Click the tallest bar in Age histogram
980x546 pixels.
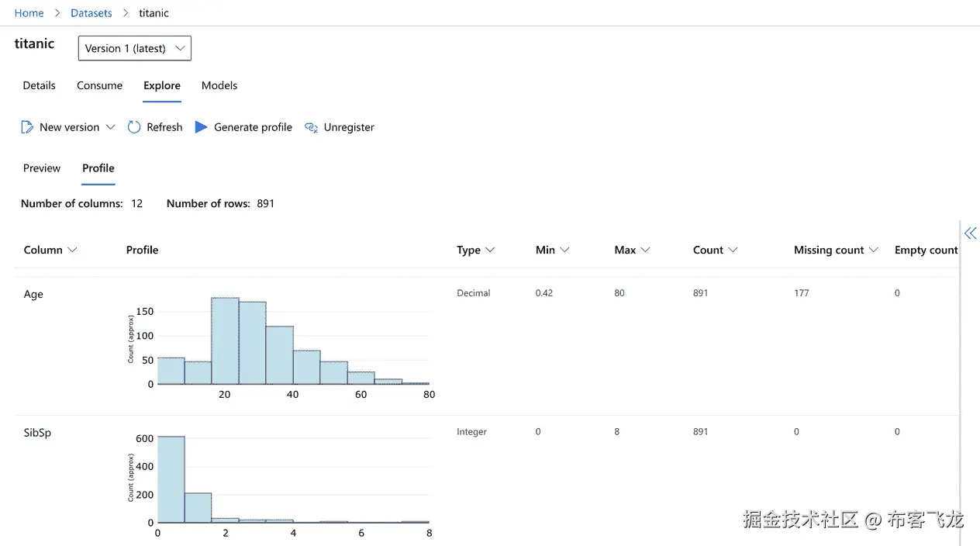(225, 341)
